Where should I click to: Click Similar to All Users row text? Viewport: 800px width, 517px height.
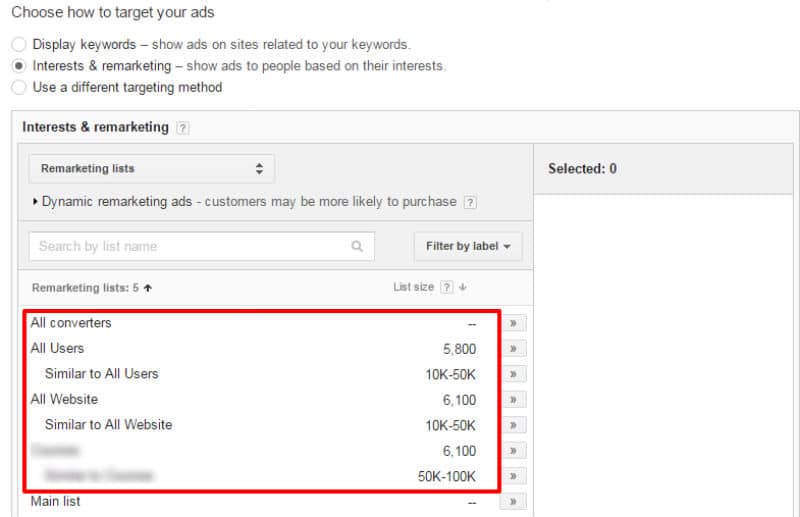pos(102,374)
